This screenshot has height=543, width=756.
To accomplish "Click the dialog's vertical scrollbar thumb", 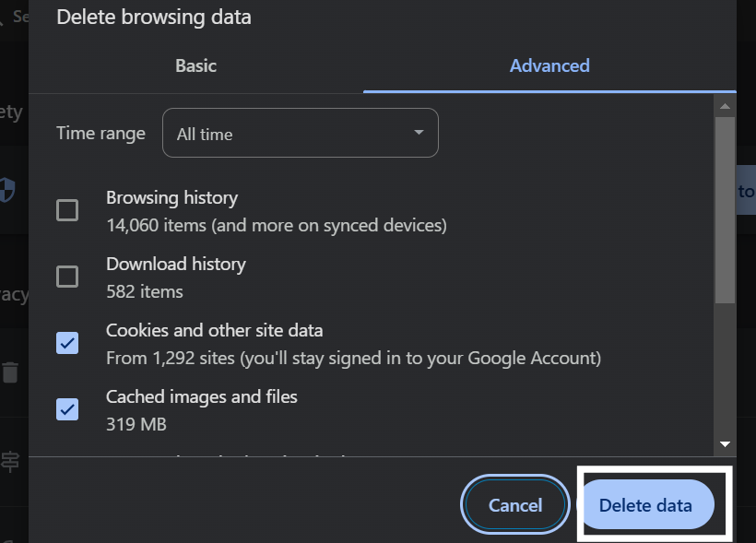I will 725,210.
